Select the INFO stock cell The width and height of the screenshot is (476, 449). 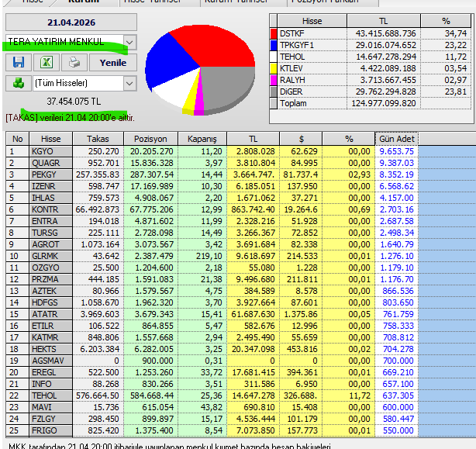coord(51,384)
